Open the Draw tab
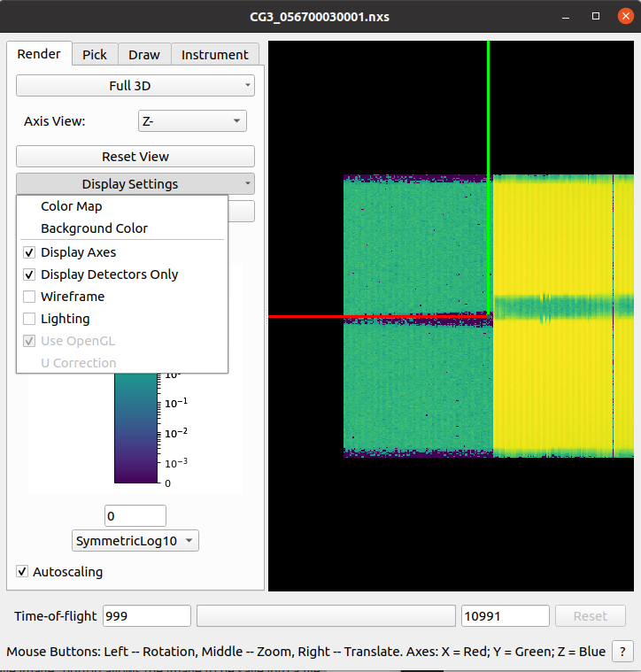Viewport: 641px width, 672px height. coord(144,55)
